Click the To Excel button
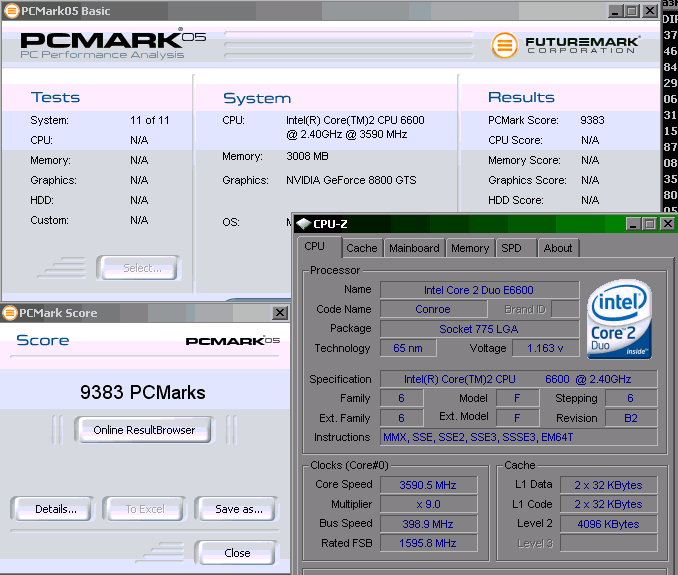Viewport: 678px width, 575px height. click(145, 509)
